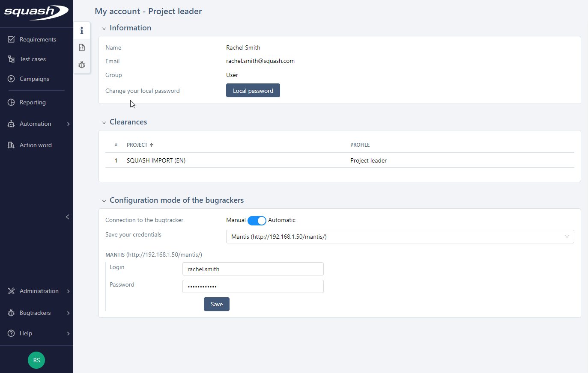Expand the Administration menu

pyautogui.click(x=39, y=291)
